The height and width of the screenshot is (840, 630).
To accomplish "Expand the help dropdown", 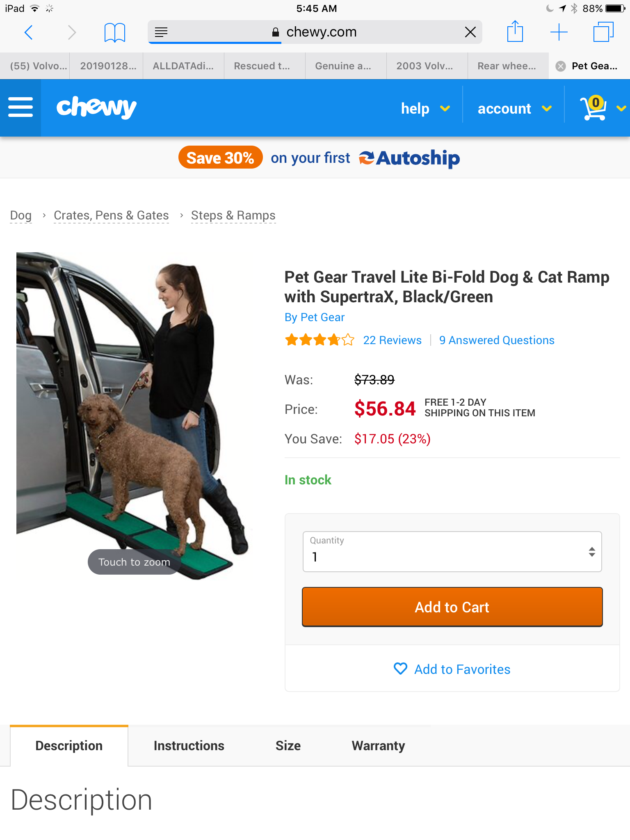I will (425, 109).
